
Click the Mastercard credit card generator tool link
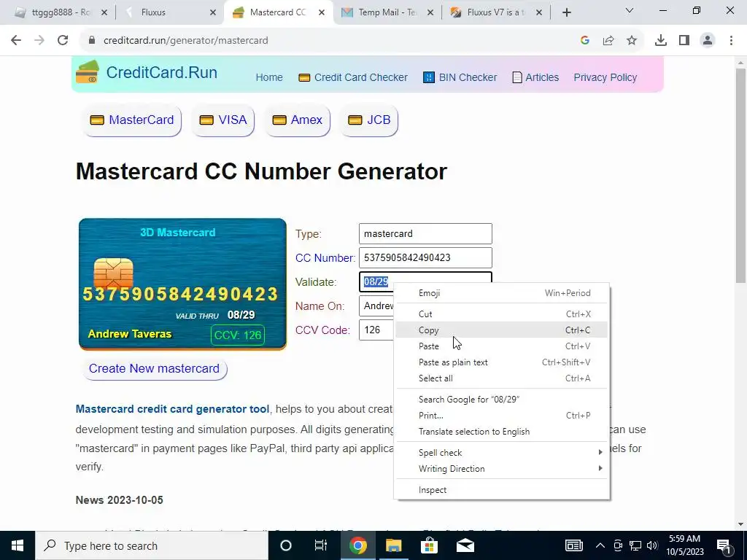(x=172, y=410)
